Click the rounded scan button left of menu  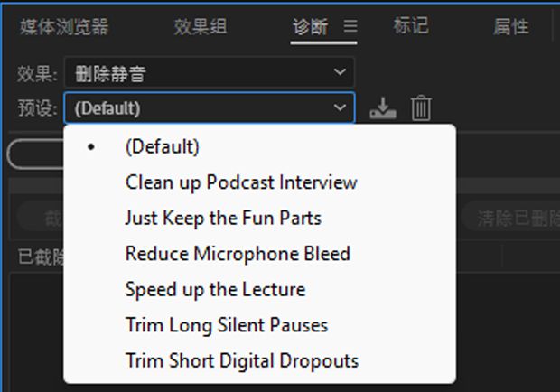click(x=36, y=154)
